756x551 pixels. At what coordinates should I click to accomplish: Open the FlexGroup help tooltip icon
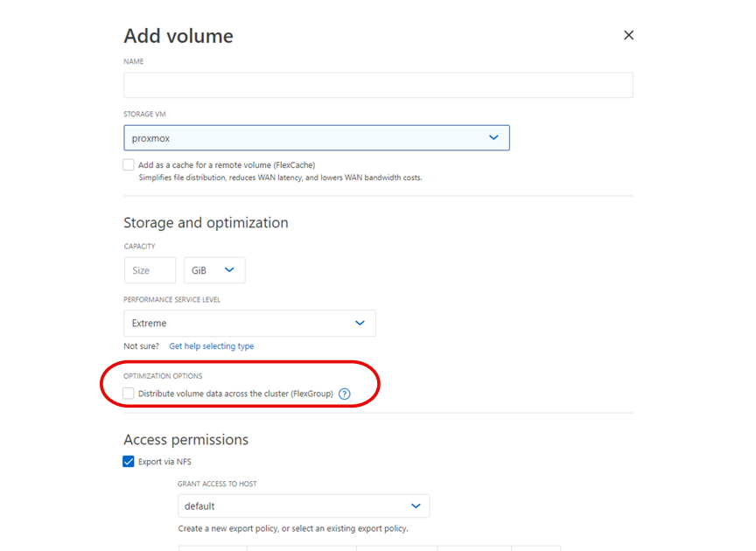344,394
